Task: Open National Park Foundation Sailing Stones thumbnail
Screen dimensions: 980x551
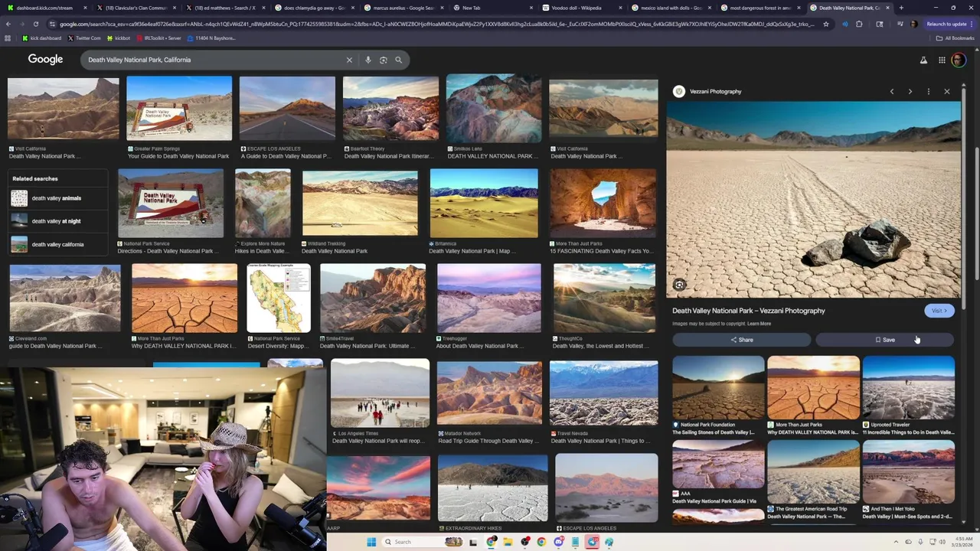Action: pos(718,387)
